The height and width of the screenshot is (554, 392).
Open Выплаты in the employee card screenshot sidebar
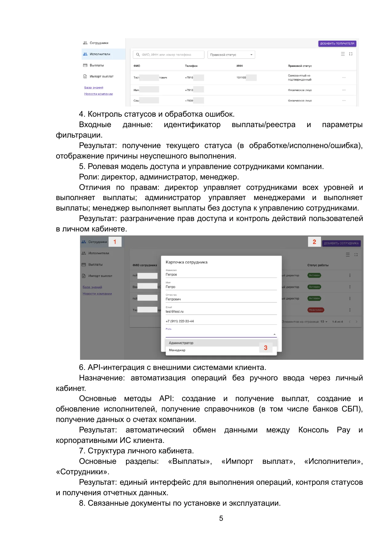click(95, 265)
